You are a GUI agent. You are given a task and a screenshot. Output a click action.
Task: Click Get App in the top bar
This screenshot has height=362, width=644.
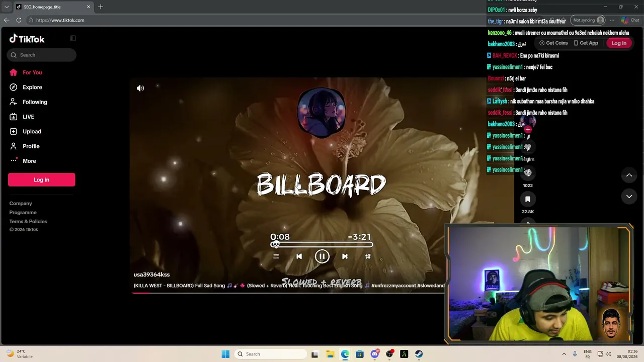pos(586,43)
